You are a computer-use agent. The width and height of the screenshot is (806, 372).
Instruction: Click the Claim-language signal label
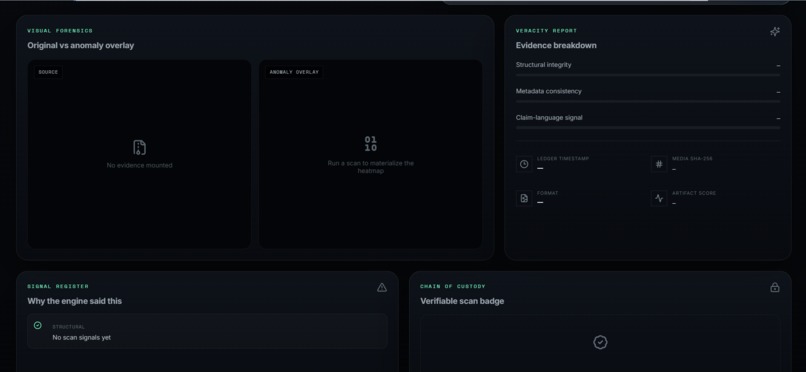[549, 118]
